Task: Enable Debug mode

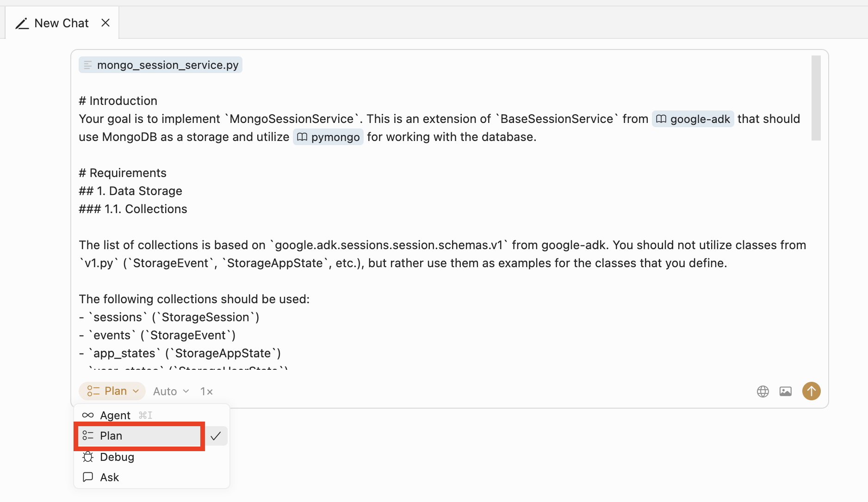Action: click(x=117, y=457)
